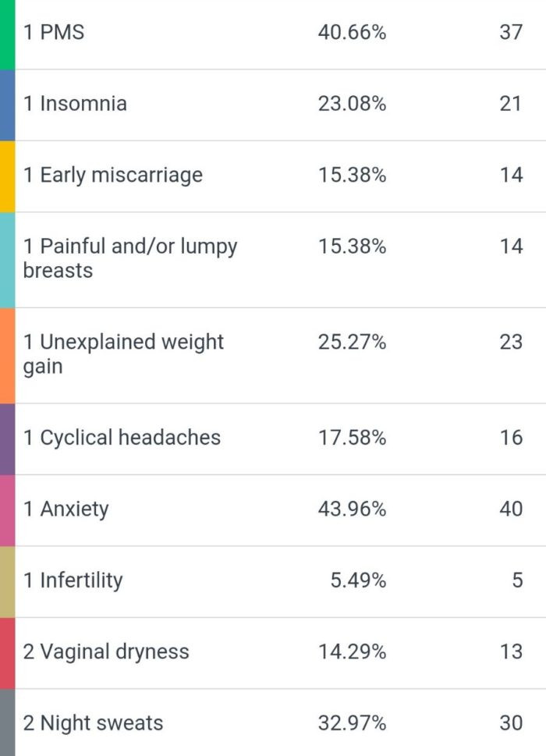Select the 5.49% Infertility percentage value
The height and width of the screenshot is (756, 546).
click(x=358, y=580)
